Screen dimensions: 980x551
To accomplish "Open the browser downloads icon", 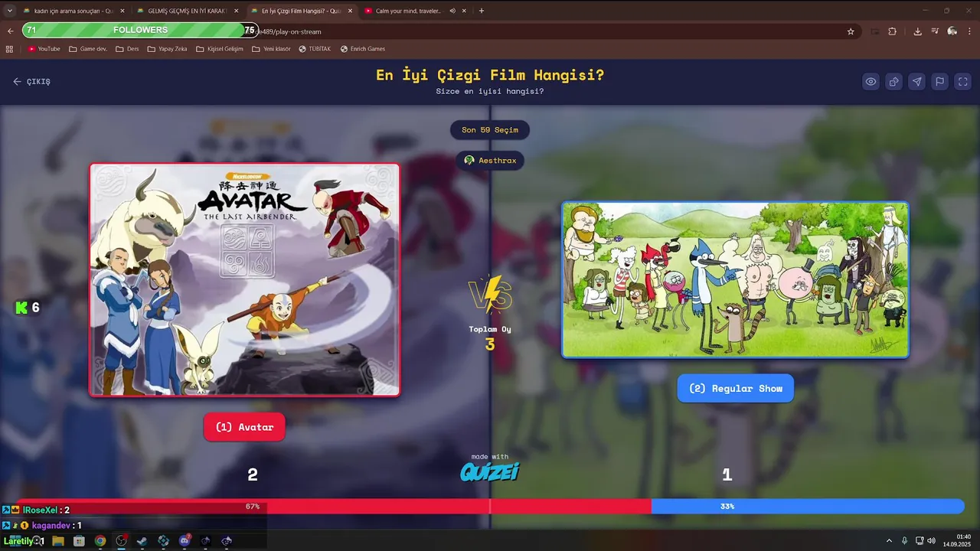I will click(x=917, y=31).
